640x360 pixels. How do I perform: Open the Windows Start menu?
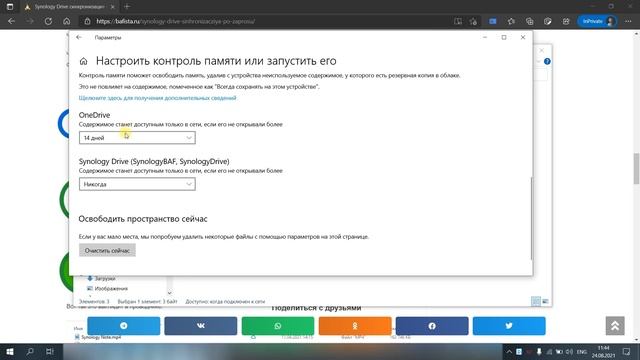coord(10,351)
